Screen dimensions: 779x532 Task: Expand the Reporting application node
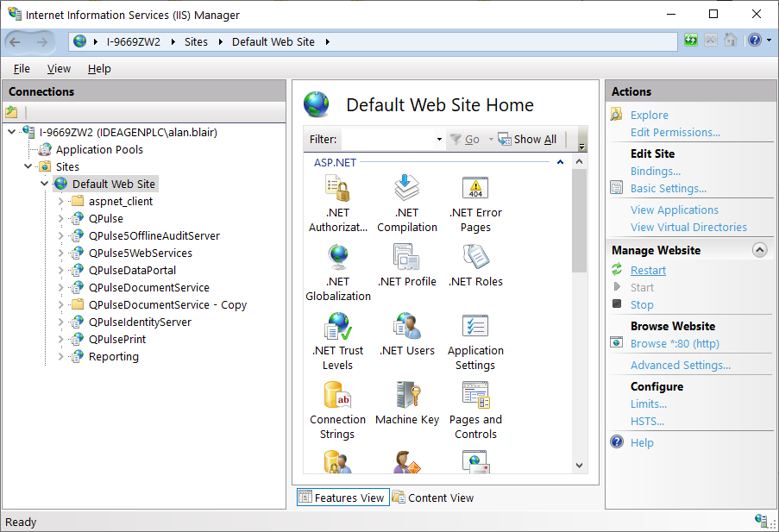click(x=60, y=356)
